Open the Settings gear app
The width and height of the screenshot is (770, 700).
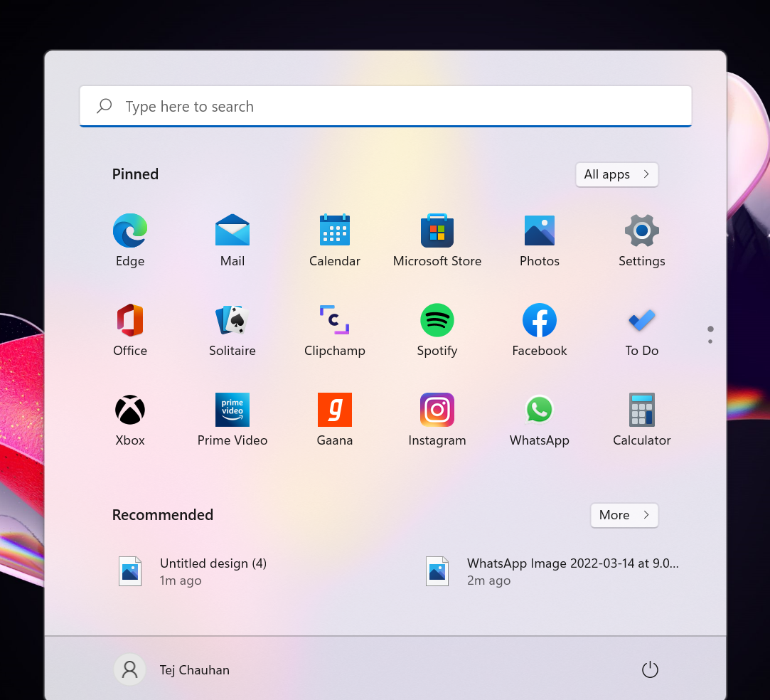[642, 240]
